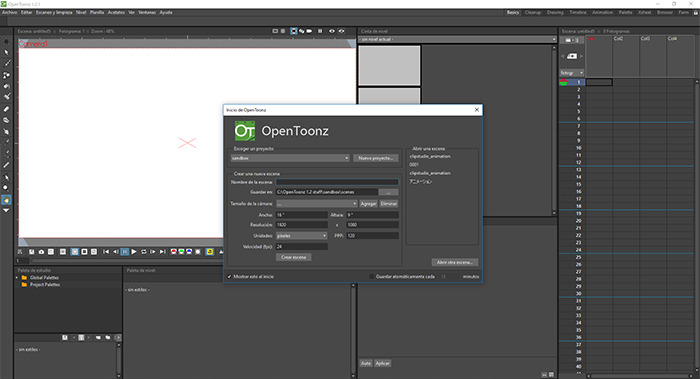Jump to first frame in viewer
Image resolution: width=700 pixels, height=379 pixels.
pos(106,252)
